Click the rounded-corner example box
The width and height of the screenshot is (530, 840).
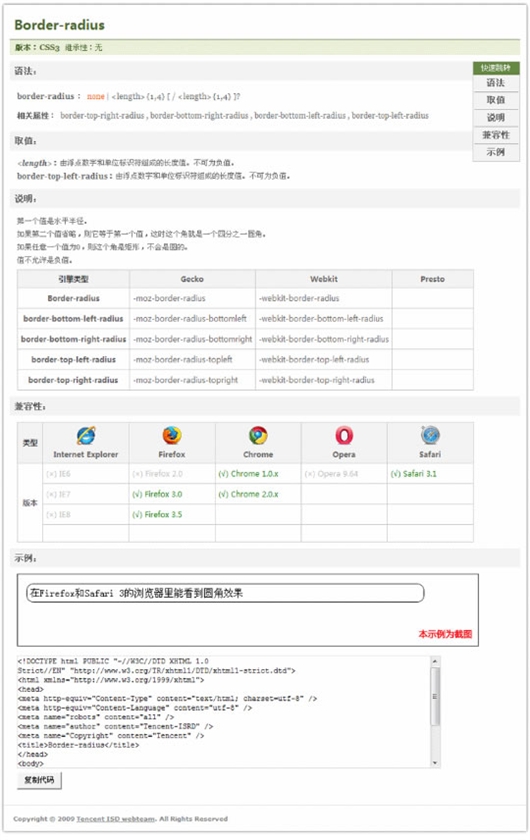[x=225, y=593]
